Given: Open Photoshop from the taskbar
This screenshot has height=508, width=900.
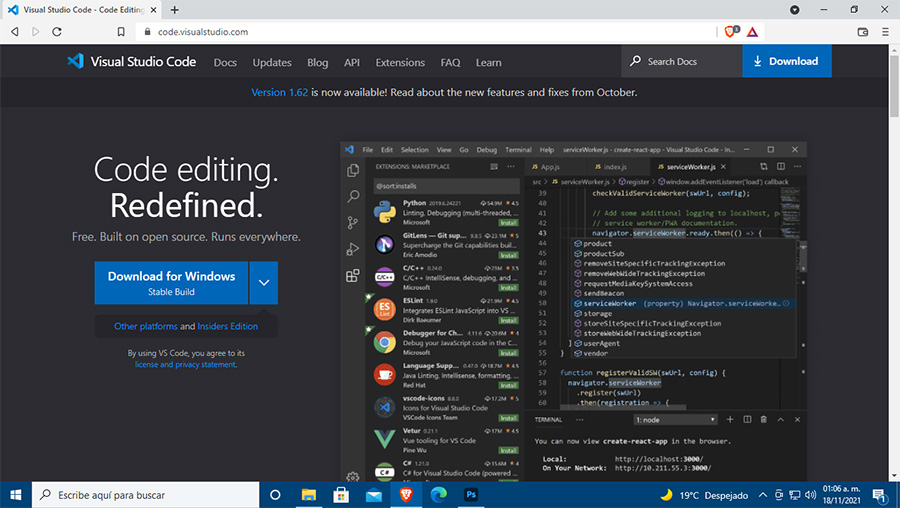Looking at the screenshot, I should pyautogui.click(x=471, y=495).
